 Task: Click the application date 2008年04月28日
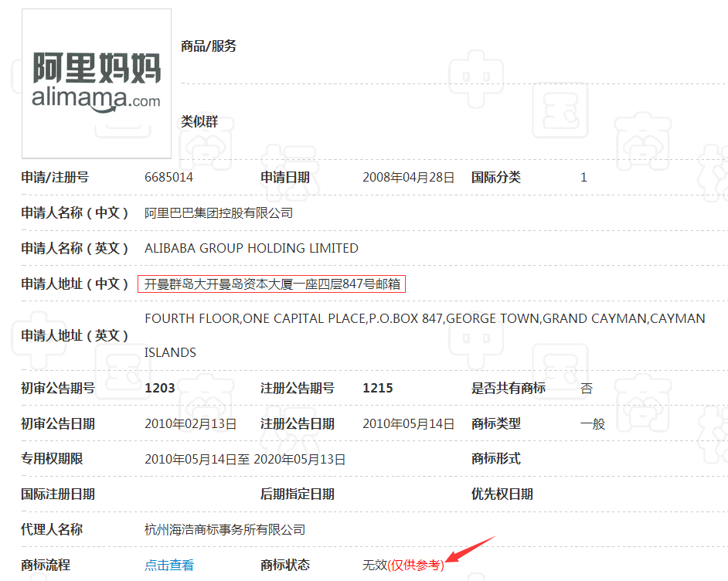pyautogui.click(x=409, y=176)
